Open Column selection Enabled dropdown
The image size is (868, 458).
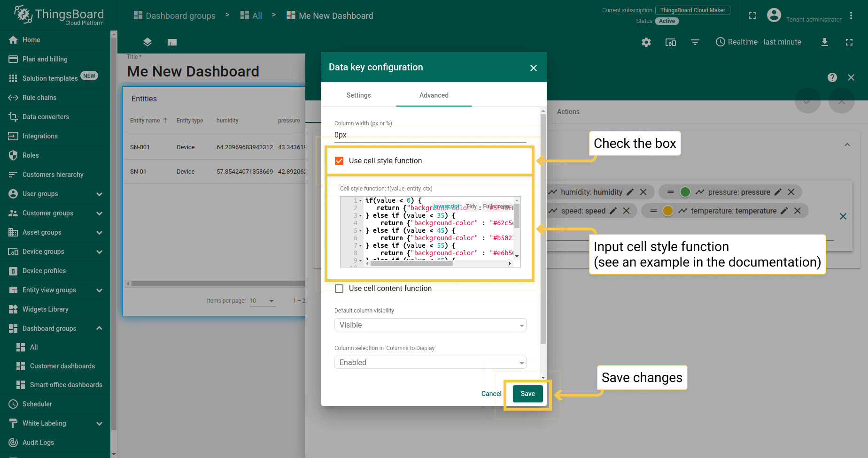point(430,362)
